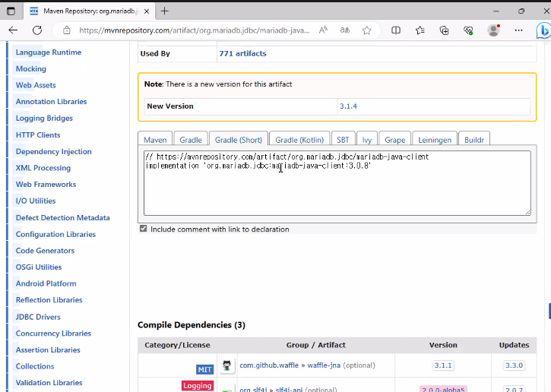The image size is (551, 392).
Task: Open tab actions menu icon
Action: point(11,11)
